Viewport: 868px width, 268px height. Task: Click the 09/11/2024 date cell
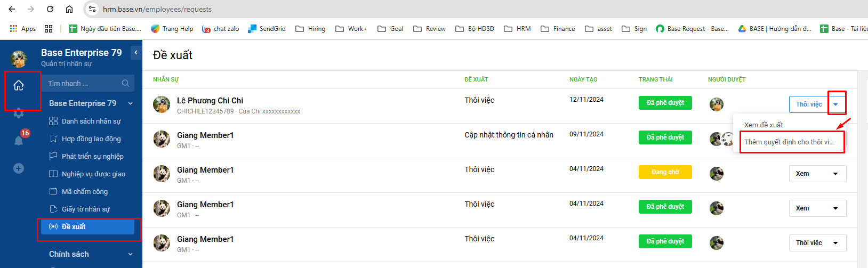click(586, 134)
